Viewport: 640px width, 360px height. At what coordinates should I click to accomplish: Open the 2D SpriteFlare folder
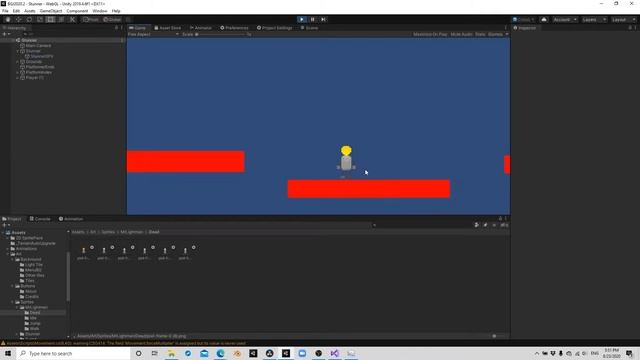29,238
